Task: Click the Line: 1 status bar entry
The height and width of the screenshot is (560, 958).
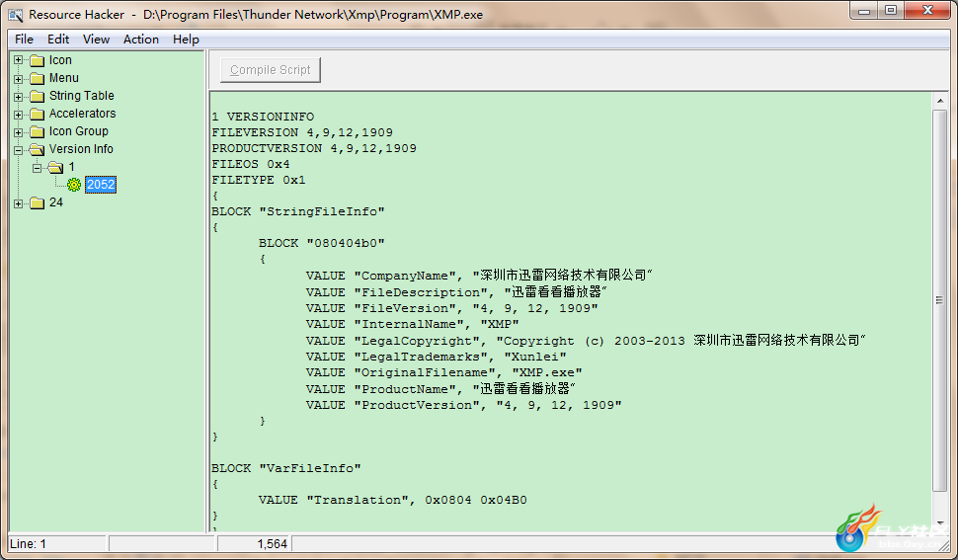Action: pyautogui.click(x=28, y=543)
